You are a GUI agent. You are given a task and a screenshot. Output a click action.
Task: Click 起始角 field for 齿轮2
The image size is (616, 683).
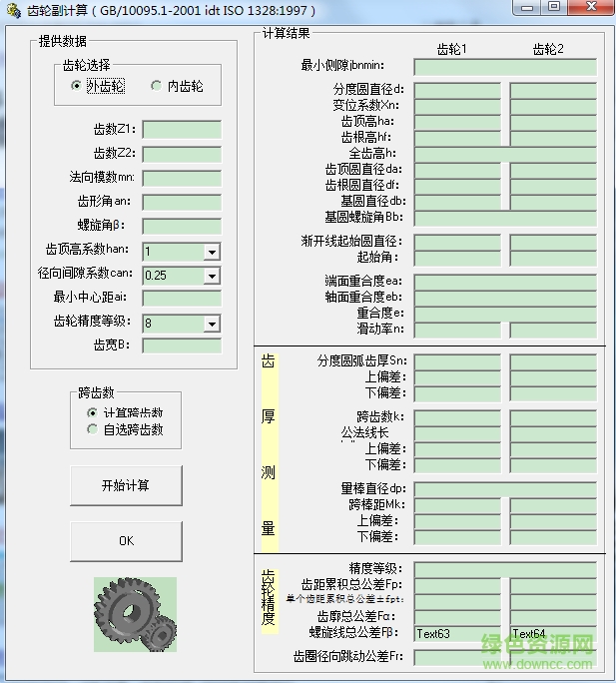click(x=553, y=258)
